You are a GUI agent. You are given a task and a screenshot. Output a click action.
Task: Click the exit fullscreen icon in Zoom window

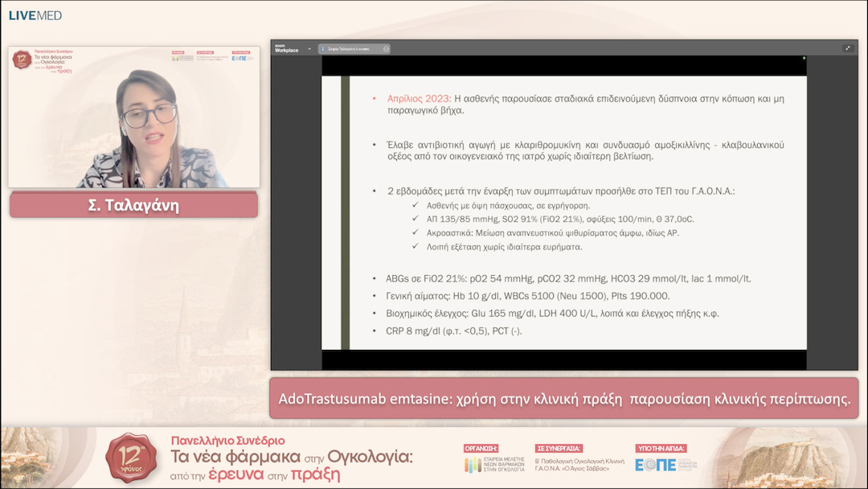tap(848, 48)
